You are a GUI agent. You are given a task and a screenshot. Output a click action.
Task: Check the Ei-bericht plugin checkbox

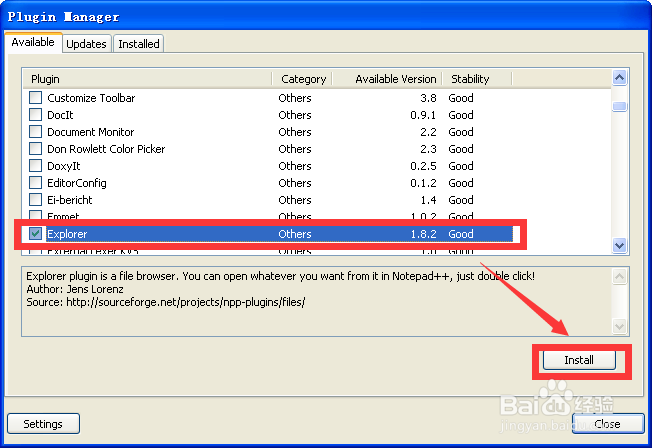tap(35, 200)
